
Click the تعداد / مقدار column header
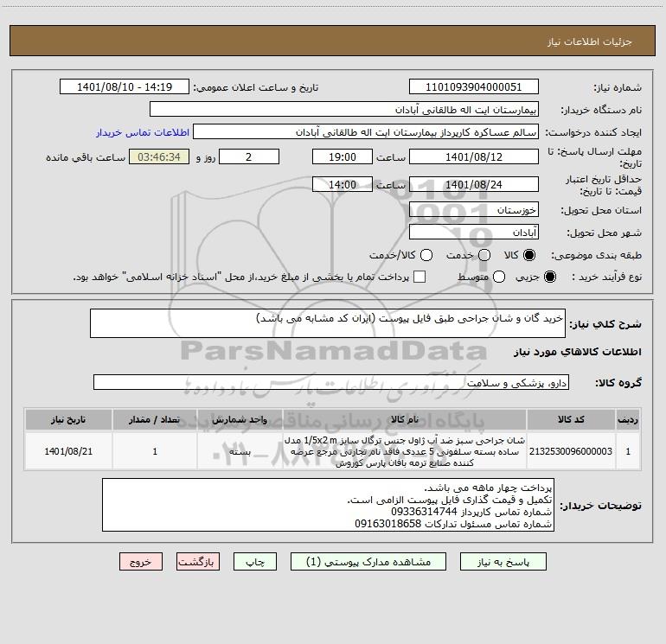coord(155,419)
